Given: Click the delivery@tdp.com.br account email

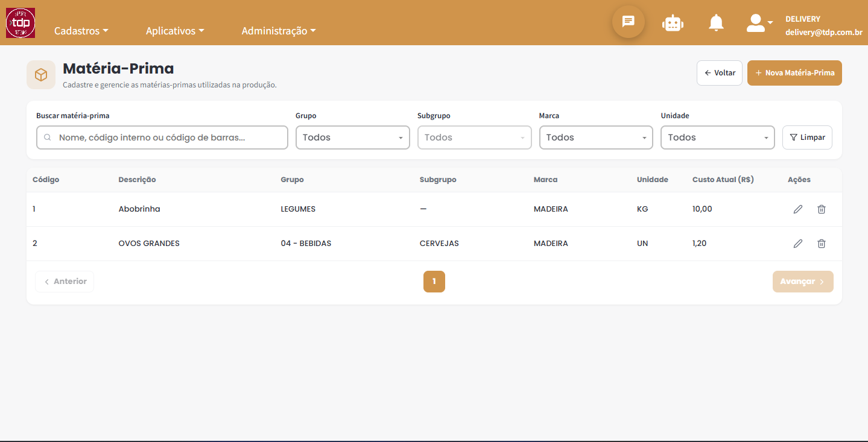Looking at the screenshot, I should (x=823, y=33).
